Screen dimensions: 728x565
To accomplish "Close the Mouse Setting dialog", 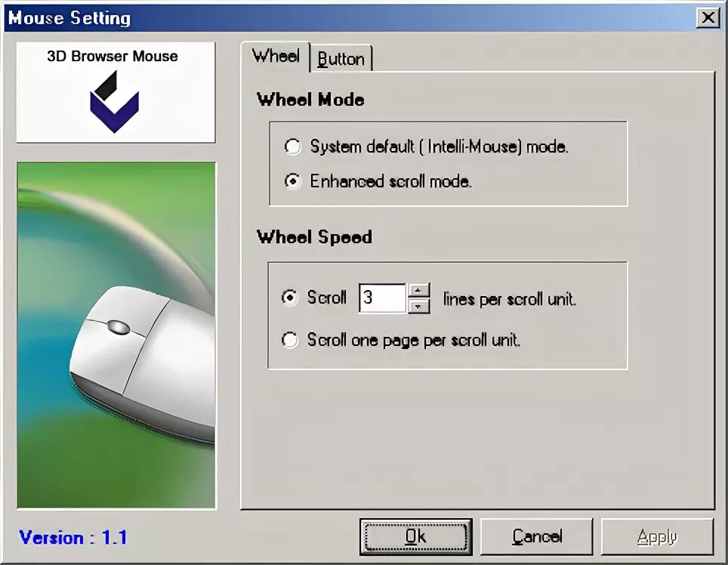I will coord(708,18).
